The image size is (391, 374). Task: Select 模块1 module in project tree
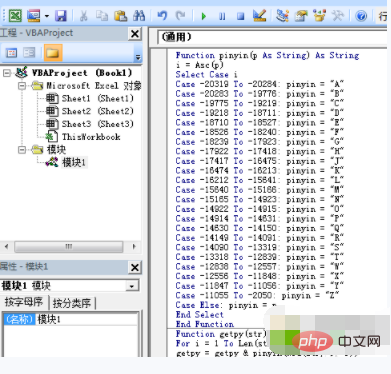74,162
